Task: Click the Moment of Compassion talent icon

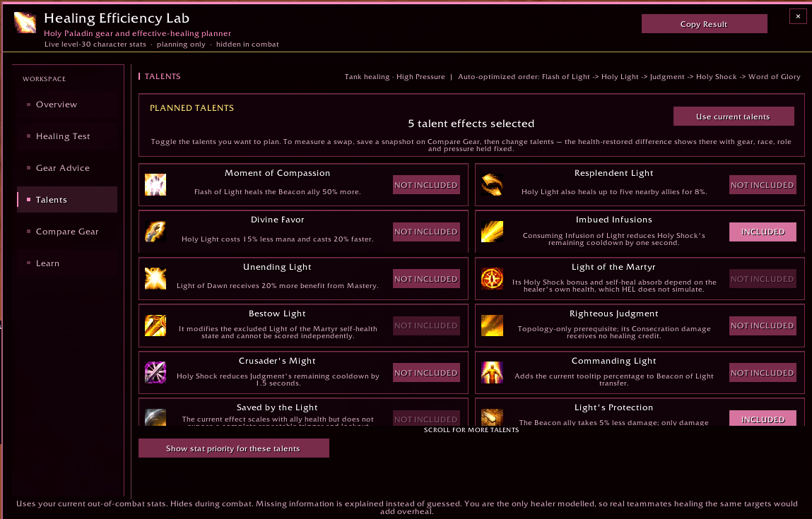Action: point(155,185)
